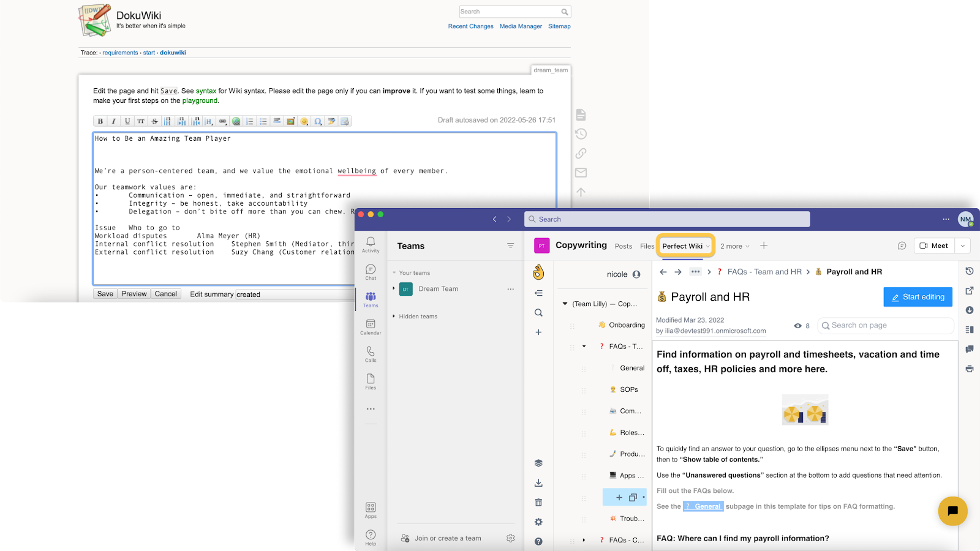This screenshot has width=980, height=551.
Task: Open Files in Teams sidebar
Action: [x=371, y=381]
